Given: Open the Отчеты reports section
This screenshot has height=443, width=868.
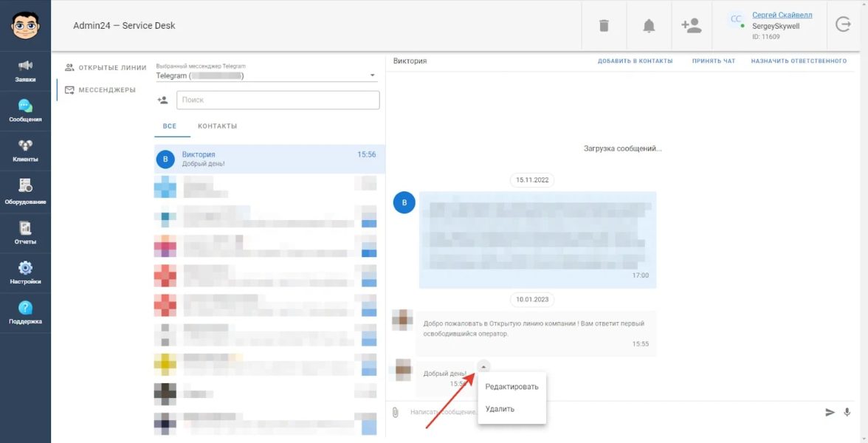Looking at the screenshot, I should pos(25,232).
